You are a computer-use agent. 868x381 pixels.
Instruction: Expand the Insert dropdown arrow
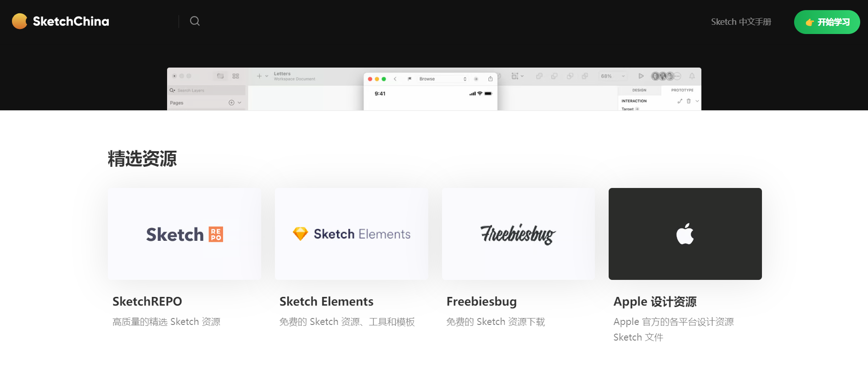coord(266,76)
